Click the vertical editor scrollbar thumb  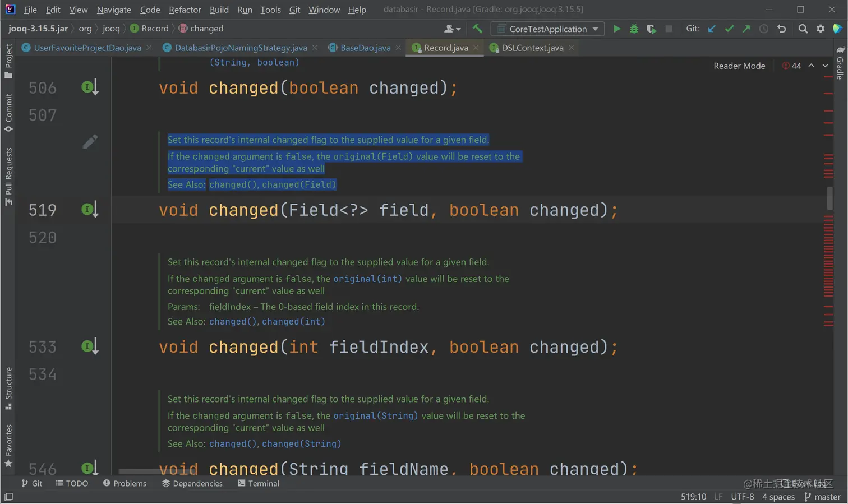click(829, 198)
